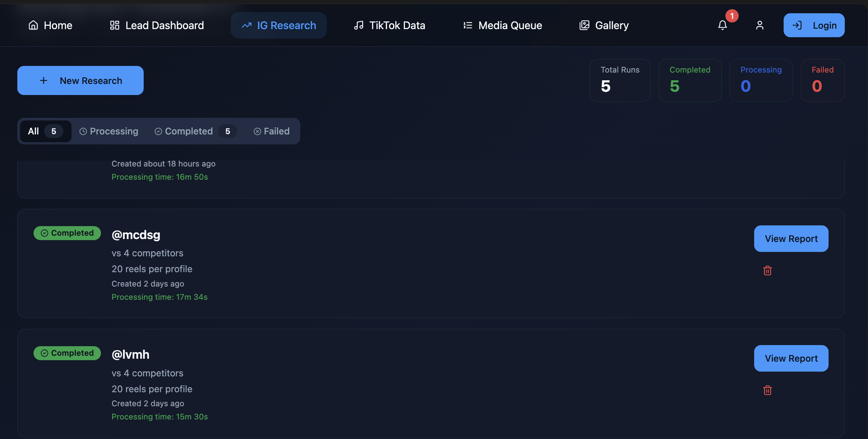The height and width of the screenshot is (439, 868).
Task: Select the TikTok Data music note icon
Action: (x=358, y=25)
